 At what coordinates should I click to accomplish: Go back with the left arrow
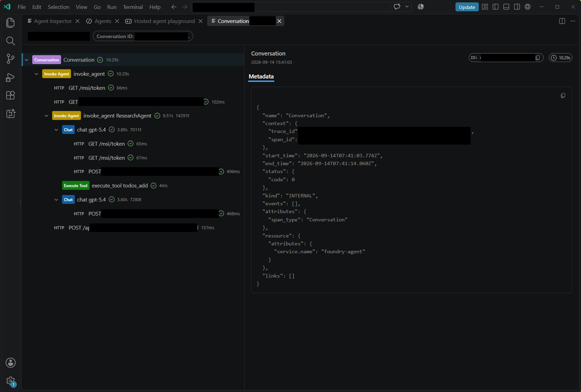point(174,7)
